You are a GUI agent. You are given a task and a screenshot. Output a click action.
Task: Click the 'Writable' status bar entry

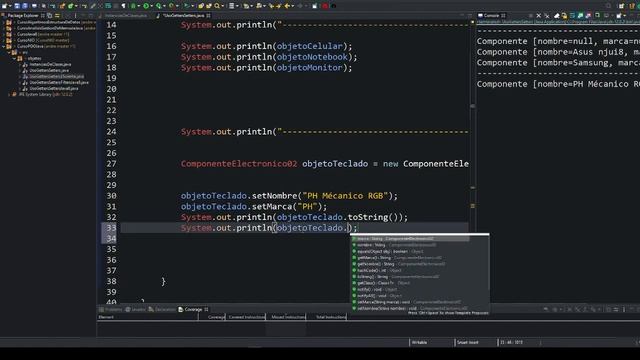(x=419, y=342)
